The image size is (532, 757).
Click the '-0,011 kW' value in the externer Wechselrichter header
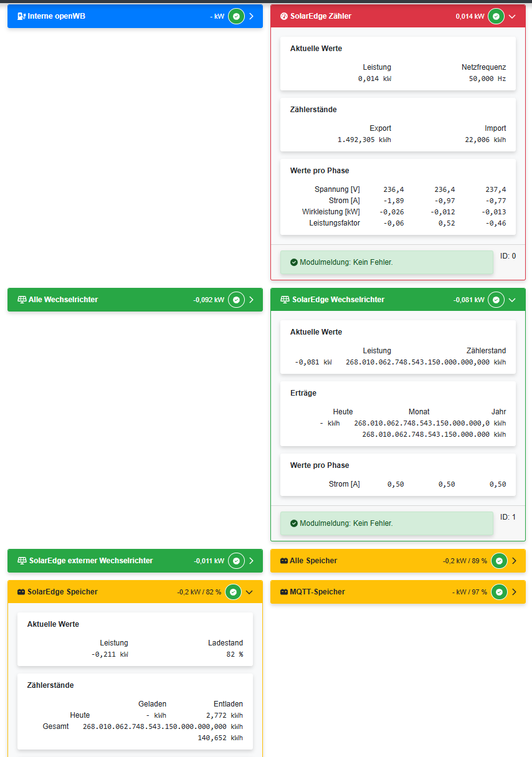tap(209, 561)
